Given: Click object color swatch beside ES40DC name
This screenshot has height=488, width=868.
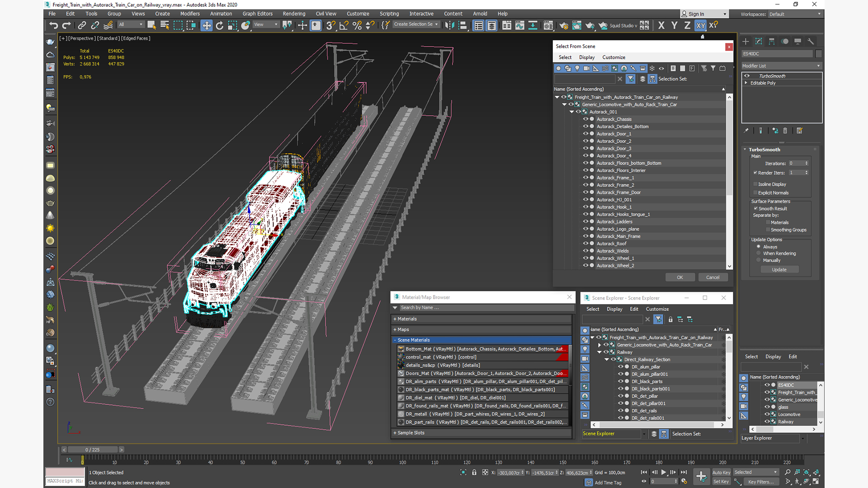Looking at the screenshot, I should pos(818,54).
